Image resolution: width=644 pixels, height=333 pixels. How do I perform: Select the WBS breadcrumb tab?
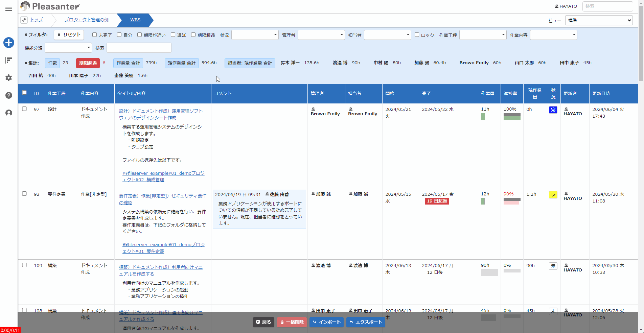click(x=135, y=20)
